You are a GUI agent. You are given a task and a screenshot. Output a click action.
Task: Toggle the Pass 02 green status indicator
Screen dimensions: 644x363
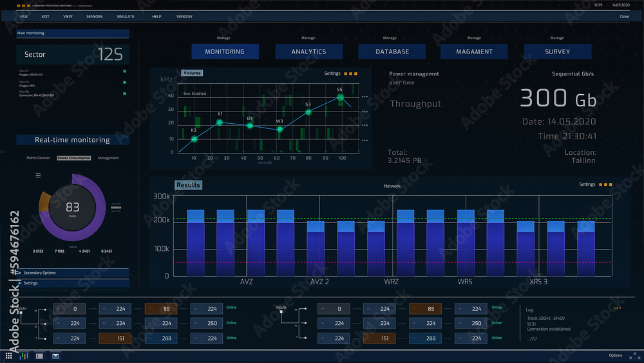click(x=124, y=83)
